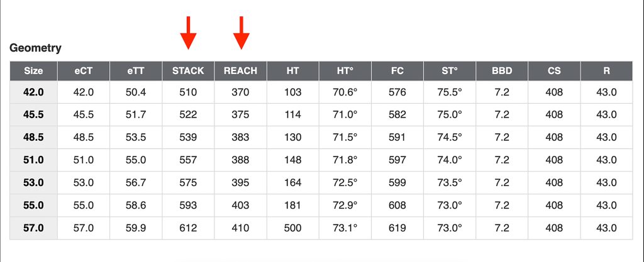Select the STACK column header
This screenshot has height=262, width=644.
tap(188, 71)
